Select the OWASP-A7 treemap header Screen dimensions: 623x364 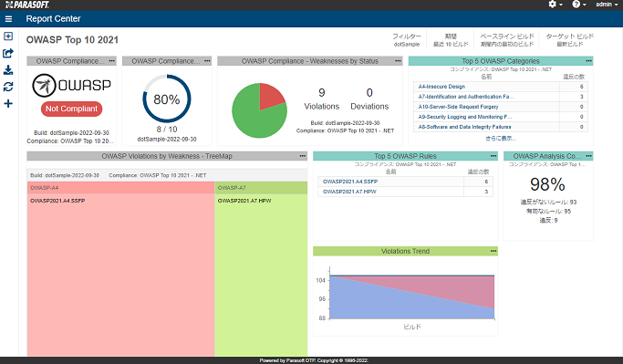click(x=261, y=188)
